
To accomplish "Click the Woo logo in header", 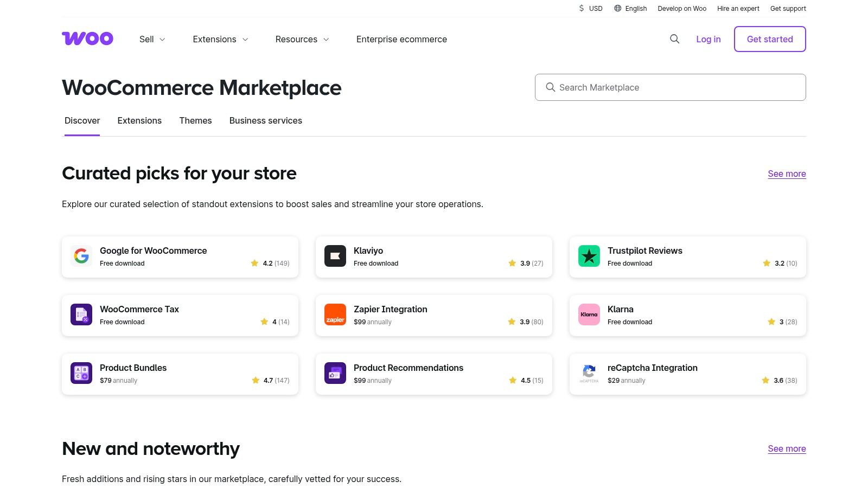I will coord(87,38).
